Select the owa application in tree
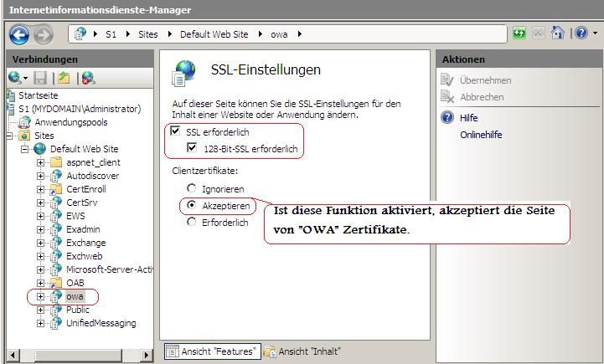 pyautogui.click(x=75, y=296)
